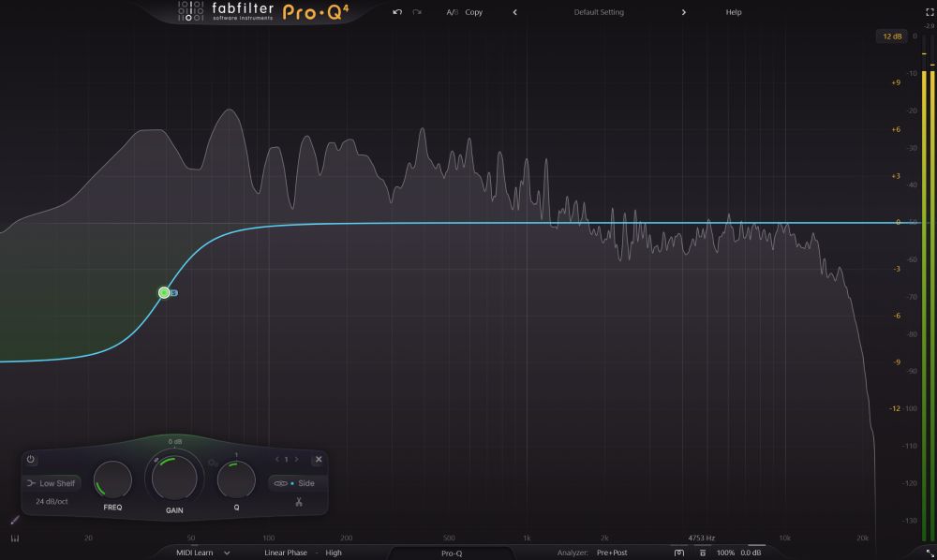This screenshot has width=937, height=560.
Task: Open the Low Shelf filter shape dropdown
Action: click(x=52, y=483)
